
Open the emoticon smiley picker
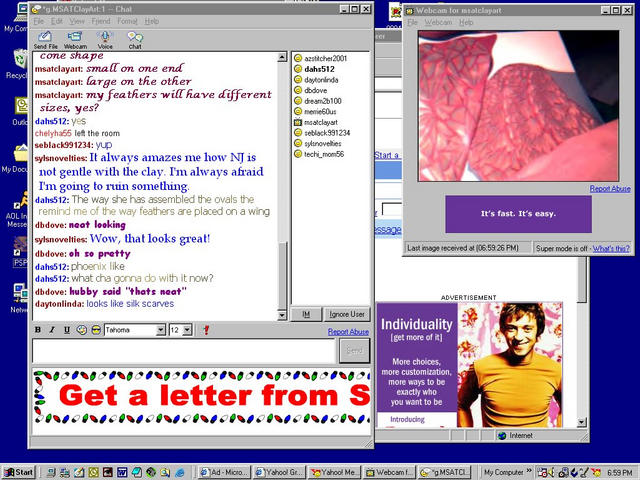tap(96, 330)
